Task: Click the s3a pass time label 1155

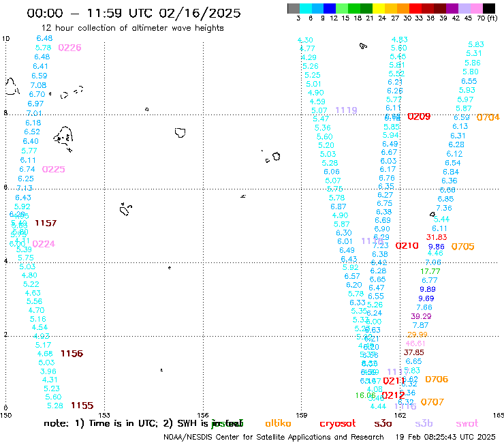Action: (x=82, y=406)
